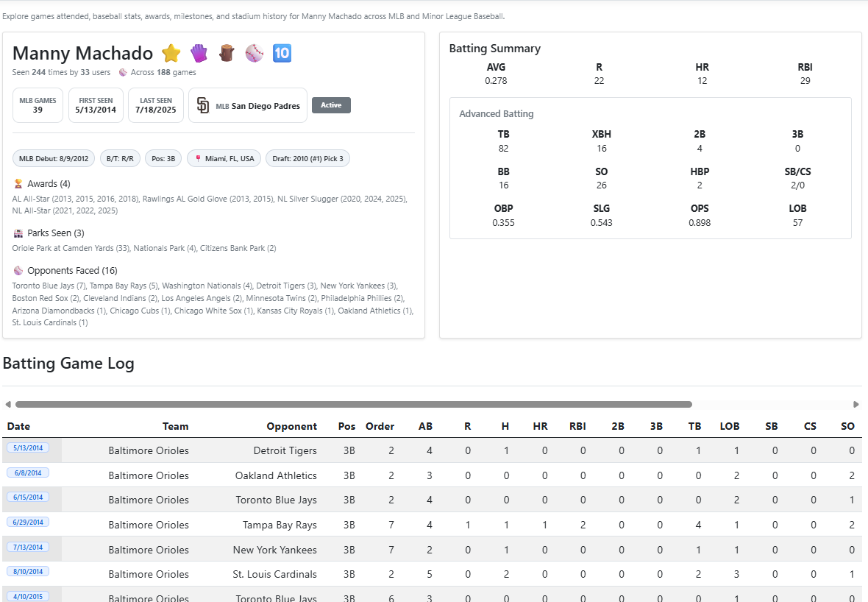The image size is (868, 602).
Task: Click the baseball icon next to Opponents Faced
Action: tap(18, 271)
